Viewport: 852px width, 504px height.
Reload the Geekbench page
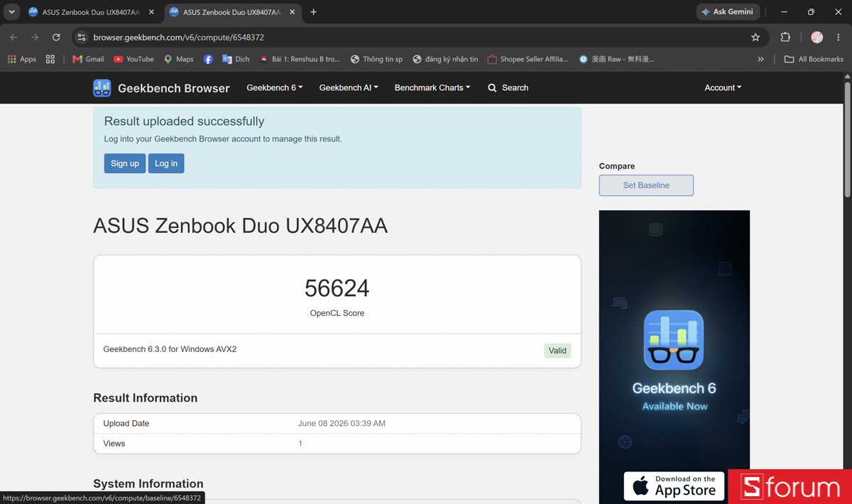click(56, 37)
